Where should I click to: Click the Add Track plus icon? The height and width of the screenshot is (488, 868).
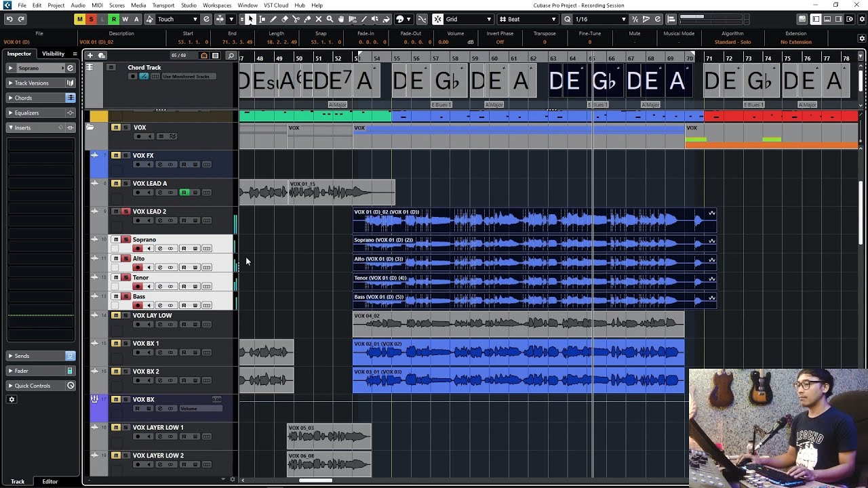tap(90, 56)
